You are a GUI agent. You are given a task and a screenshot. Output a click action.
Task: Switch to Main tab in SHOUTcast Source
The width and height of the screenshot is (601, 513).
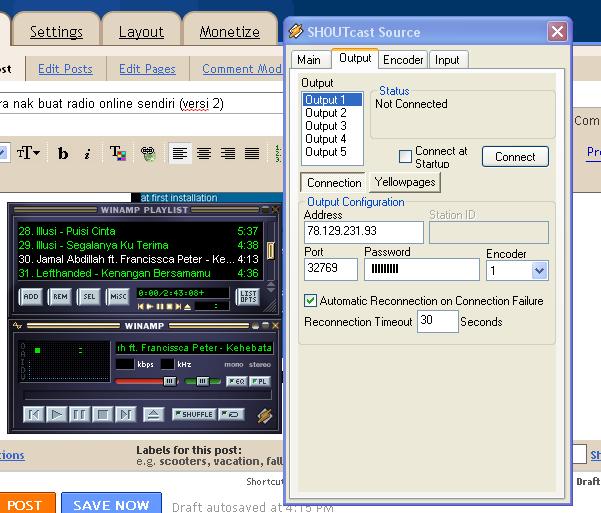[x=309, y=60]
